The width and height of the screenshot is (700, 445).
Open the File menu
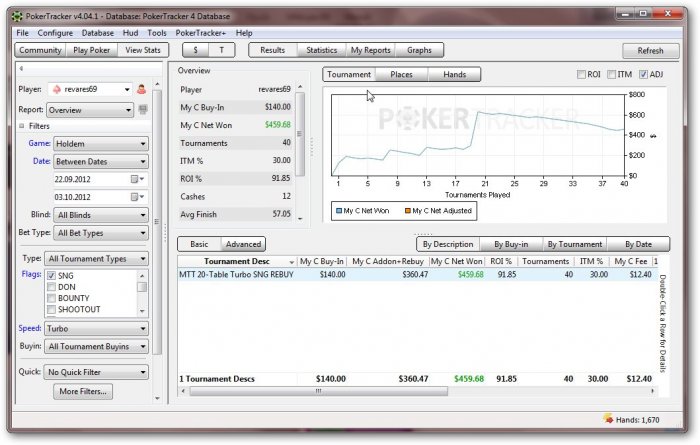pos(22,33)
